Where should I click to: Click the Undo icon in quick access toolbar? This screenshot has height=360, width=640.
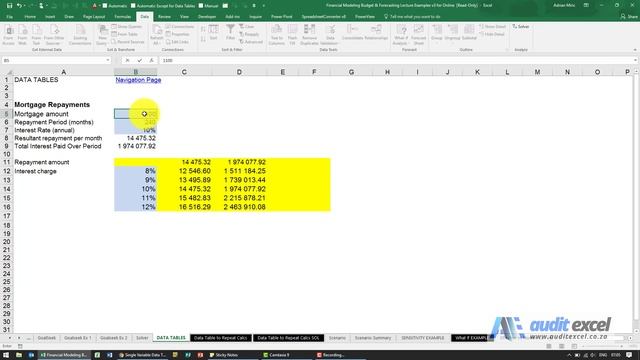pos(19,6)
